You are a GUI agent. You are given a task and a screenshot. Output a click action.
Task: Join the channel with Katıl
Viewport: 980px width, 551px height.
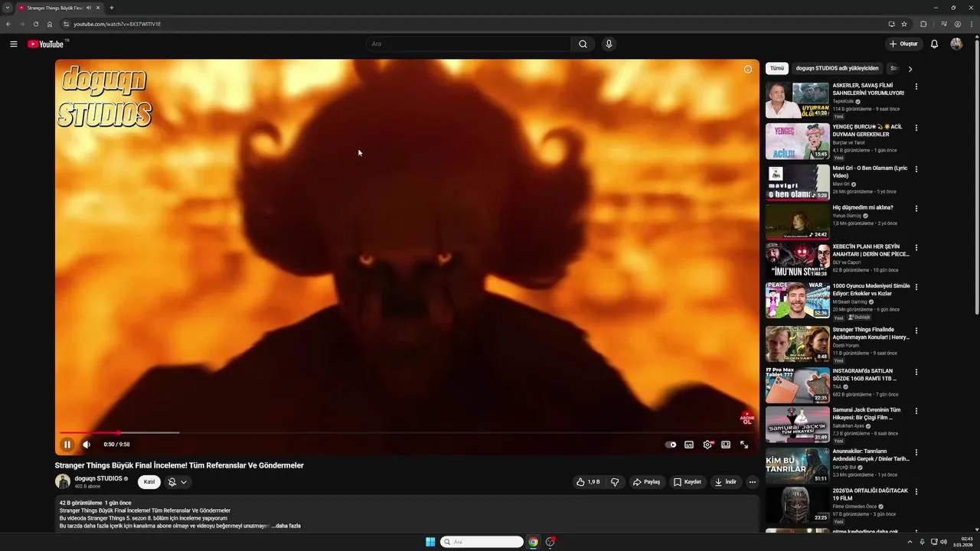(149, 482)
